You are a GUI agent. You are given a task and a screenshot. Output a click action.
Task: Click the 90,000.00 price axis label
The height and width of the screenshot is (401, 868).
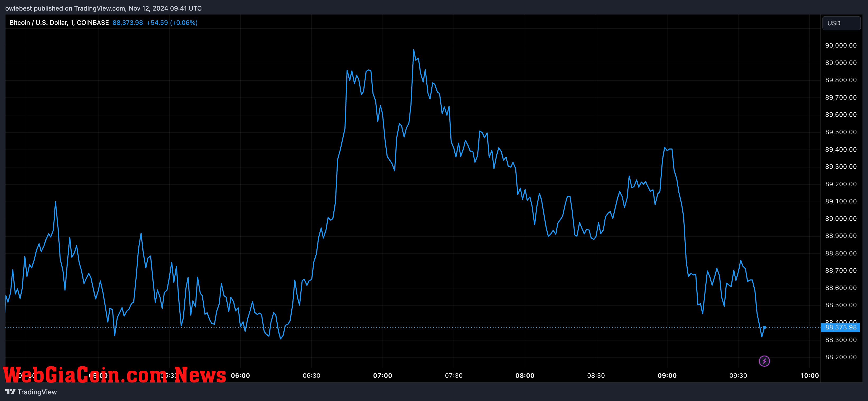841,45
